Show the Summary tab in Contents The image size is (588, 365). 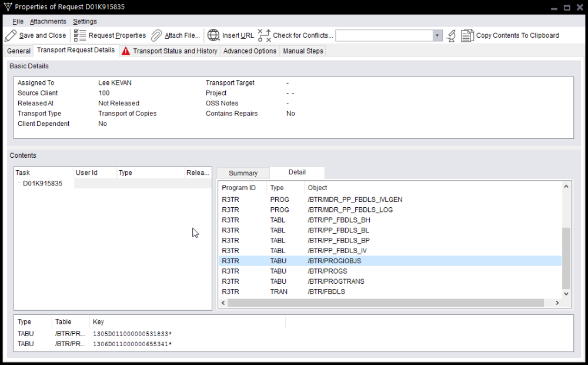[x=243, y=173]
